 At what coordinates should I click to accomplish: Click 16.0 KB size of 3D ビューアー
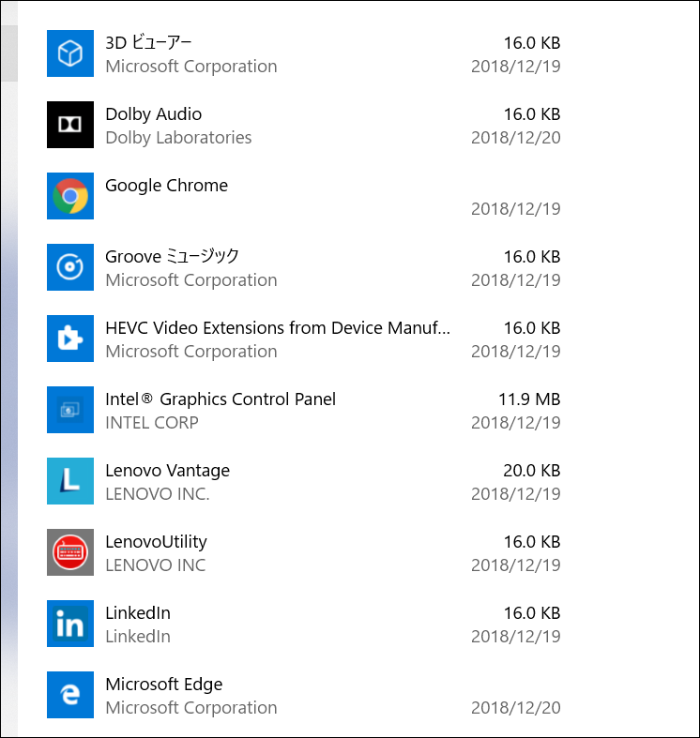pyautogui.click(x=532, y=43)
